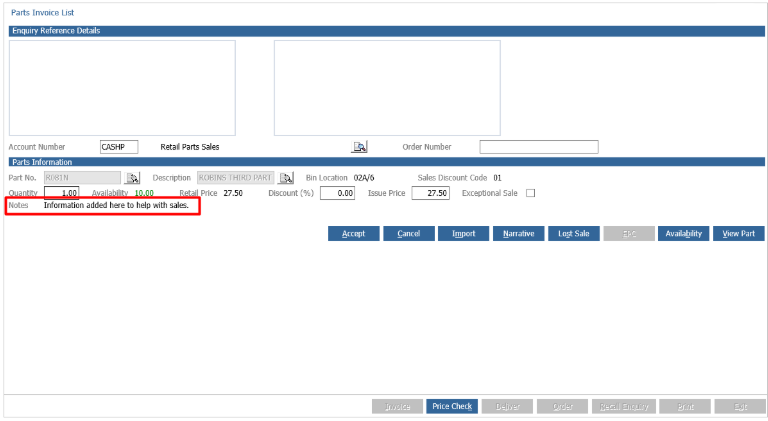This screenshot has width=768, height=421.
Task: Click the Notes information text
Action: tap(116, 205)
